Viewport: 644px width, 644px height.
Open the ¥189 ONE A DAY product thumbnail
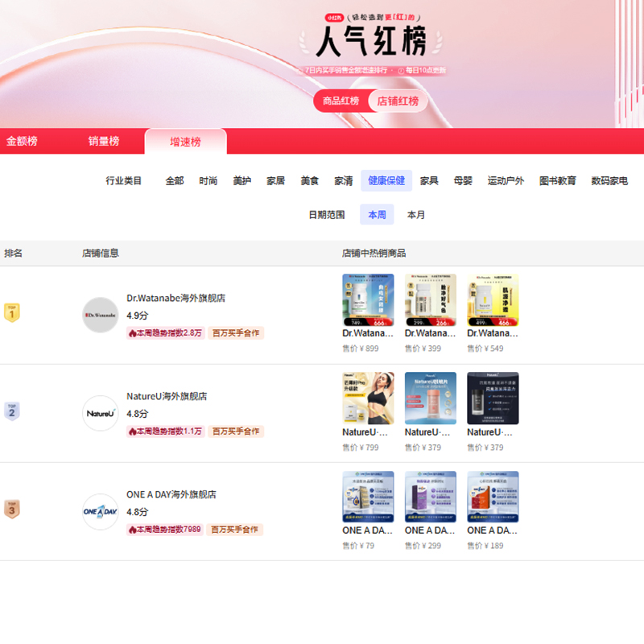point(493,497)
